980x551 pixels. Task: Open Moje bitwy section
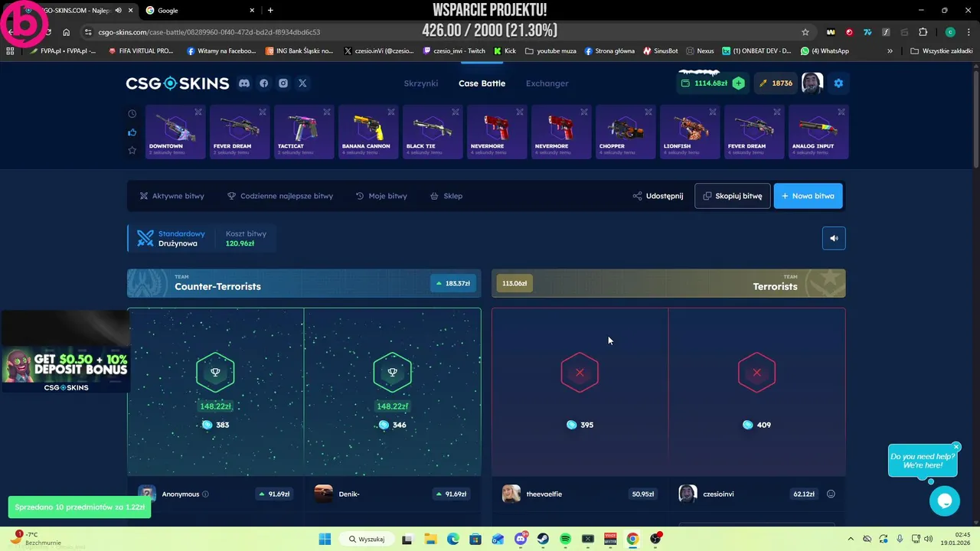tap(381, 196)
